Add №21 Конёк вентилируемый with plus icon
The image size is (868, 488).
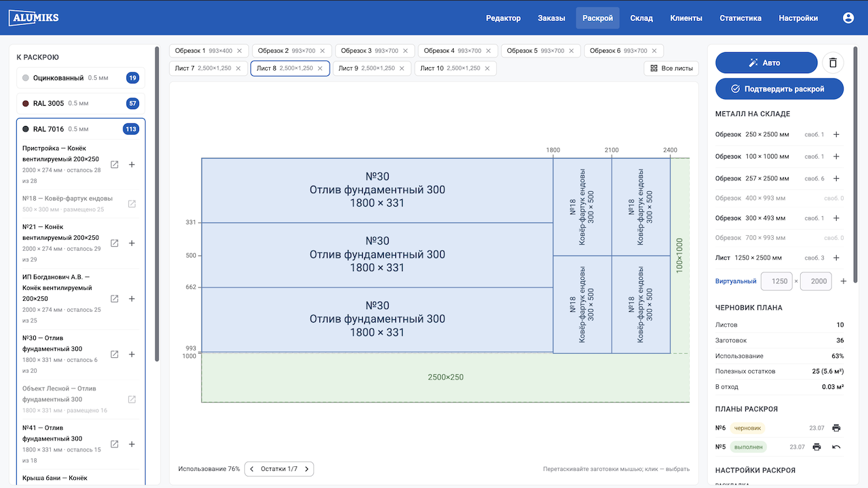pos(132,243)
